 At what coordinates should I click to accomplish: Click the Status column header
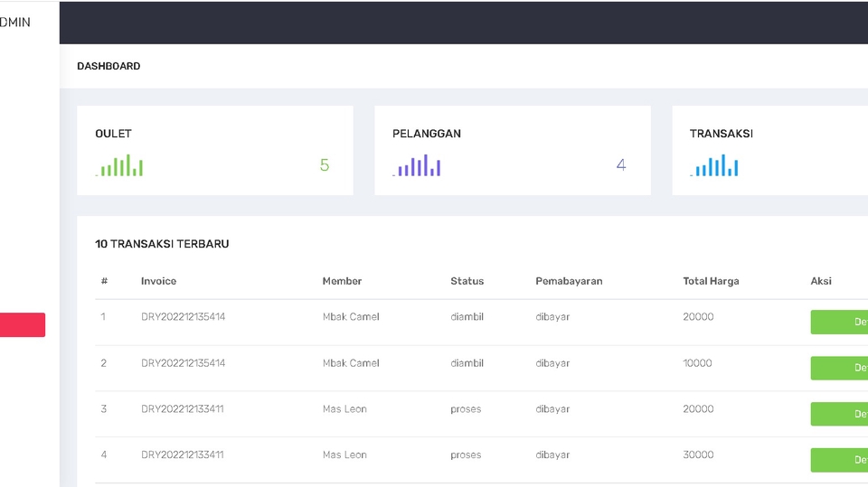tap(467, 281)
